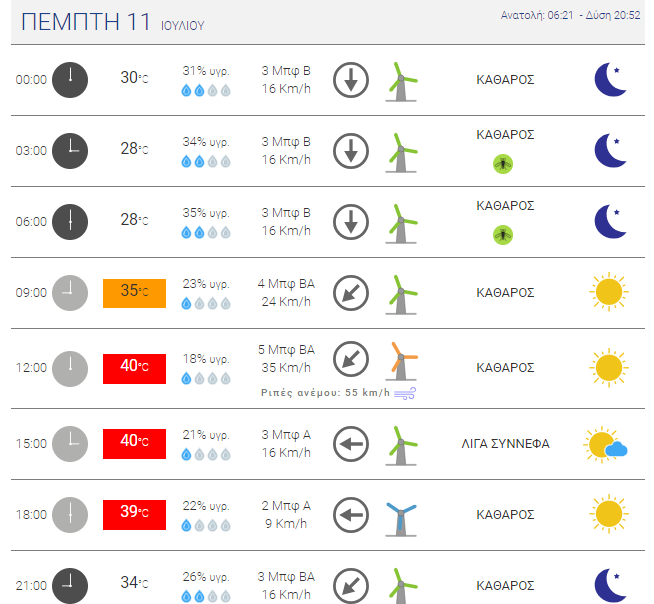This screenshot has width=654, height=604.
Task: Click the north wind arrow at 03:00
Action: coord(351,151)
